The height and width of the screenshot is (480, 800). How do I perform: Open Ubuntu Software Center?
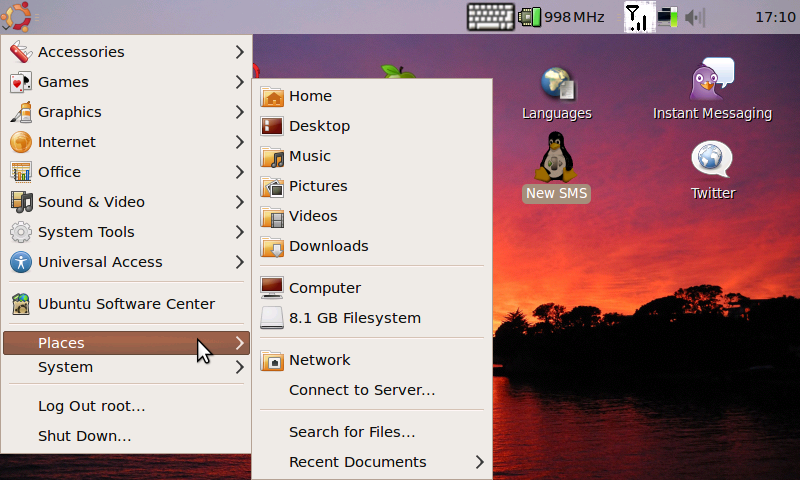pyautogui.click(x=126, y=304)
